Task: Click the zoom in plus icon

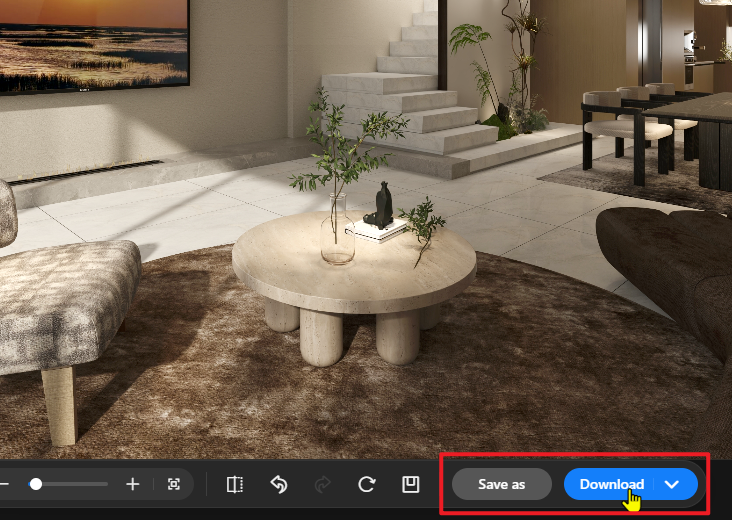Action: (x=132, y=484)
